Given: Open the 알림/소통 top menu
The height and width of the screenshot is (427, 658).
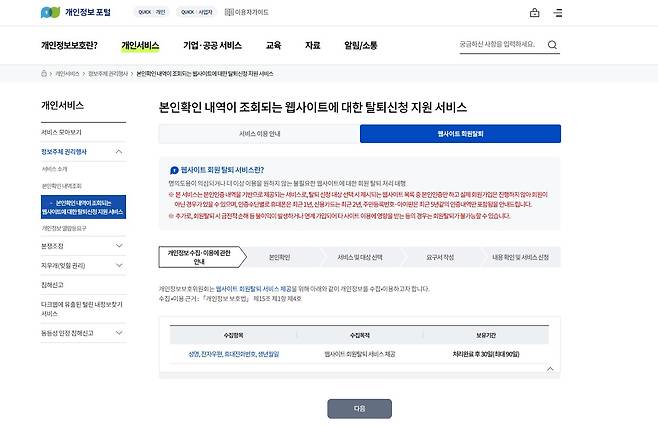Looking at the screenshot, I should point(360,45).
